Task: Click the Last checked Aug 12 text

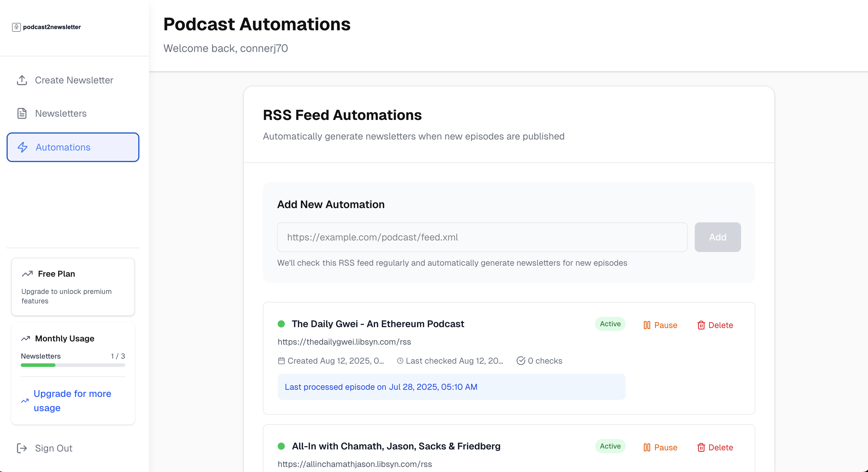Action: click(x=454, y=361)
